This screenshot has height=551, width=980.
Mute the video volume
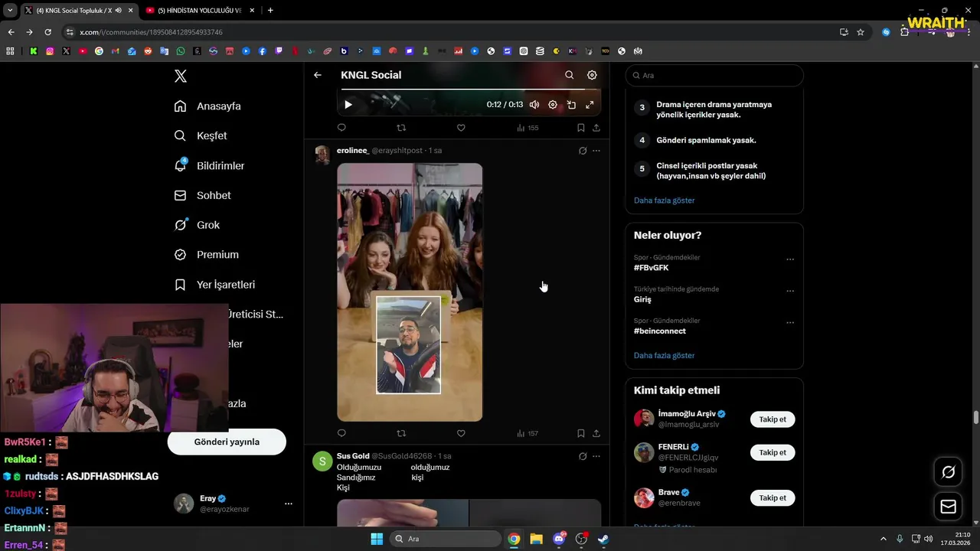pyautogui.click(x=534, y=105)
